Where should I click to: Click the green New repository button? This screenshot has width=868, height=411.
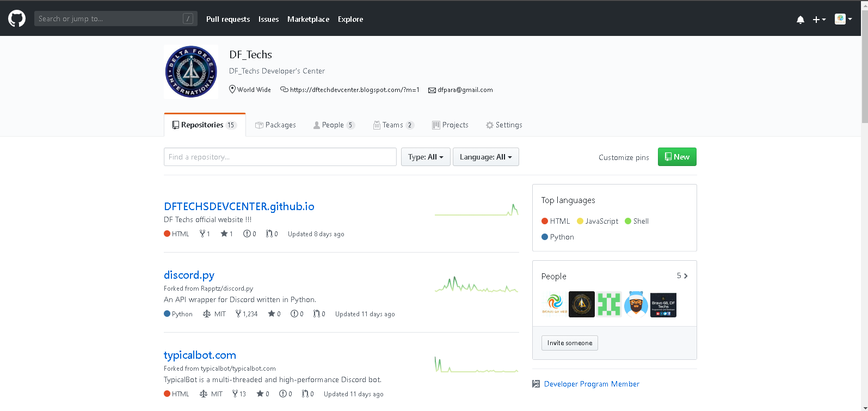(677, 157)
